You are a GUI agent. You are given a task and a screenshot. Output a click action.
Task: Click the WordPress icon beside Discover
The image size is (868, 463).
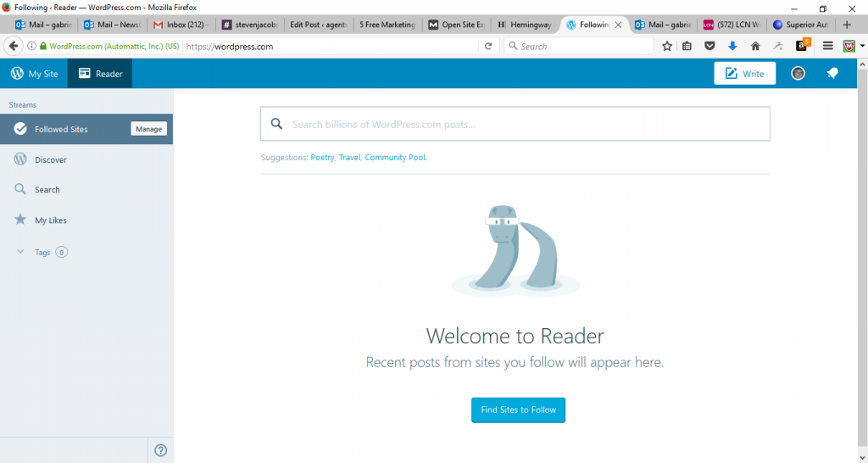(20, 159)
